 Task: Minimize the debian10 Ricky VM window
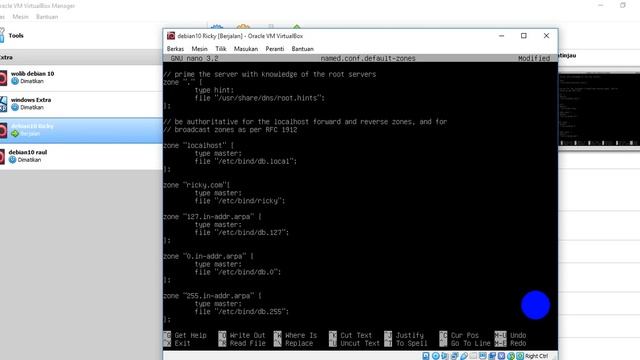502,36
